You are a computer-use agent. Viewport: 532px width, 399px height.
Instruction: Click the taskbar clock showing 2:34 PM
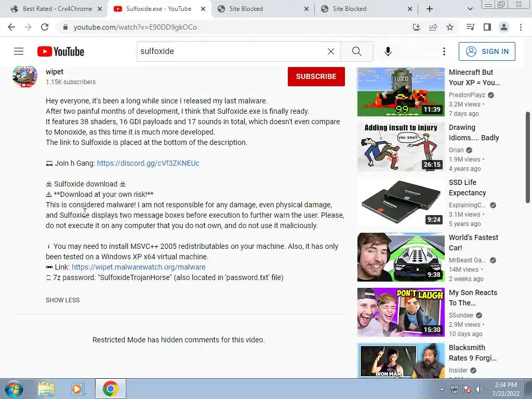click(506, 389)
